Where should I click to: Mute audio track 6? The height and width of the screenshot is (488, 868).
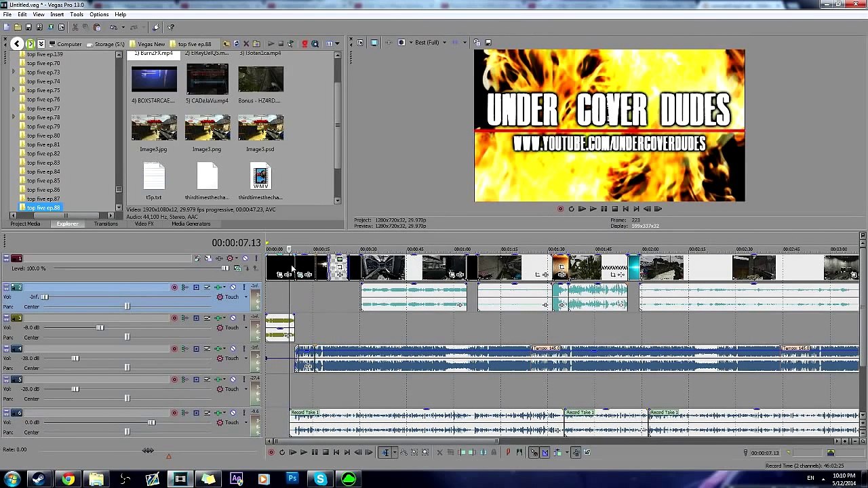(233, 413)
